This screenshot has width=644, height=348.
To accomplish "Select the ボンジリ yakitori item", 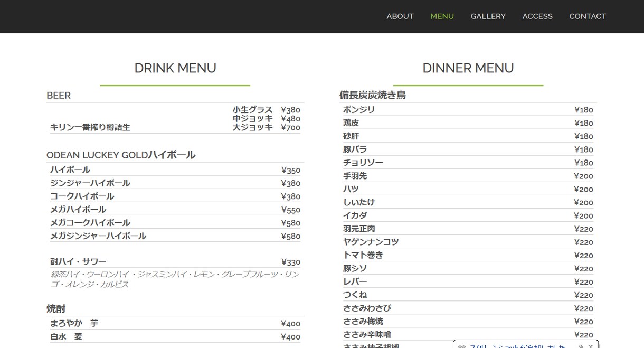I will (x=359, y=110).
